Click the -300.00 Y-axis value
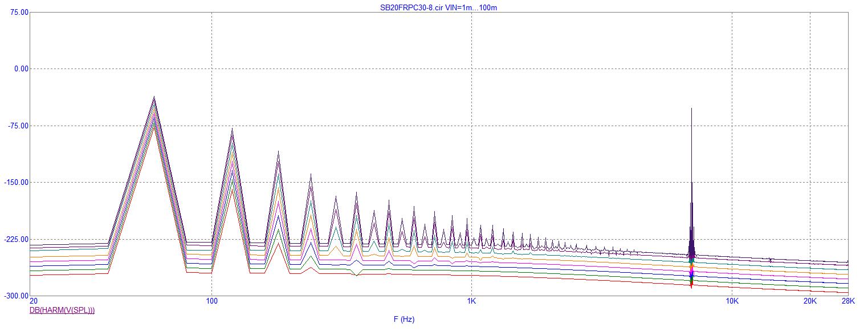868x331 pixels. 17,296
